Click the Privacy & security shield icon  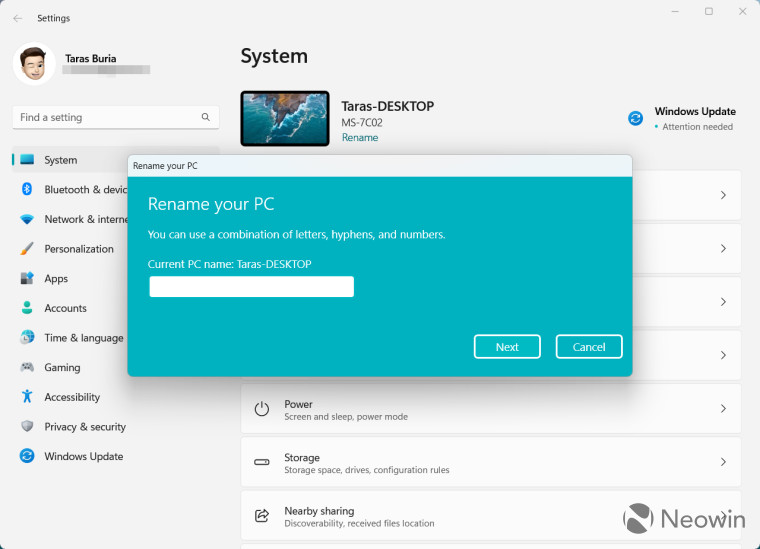click(x=27, y=426)
